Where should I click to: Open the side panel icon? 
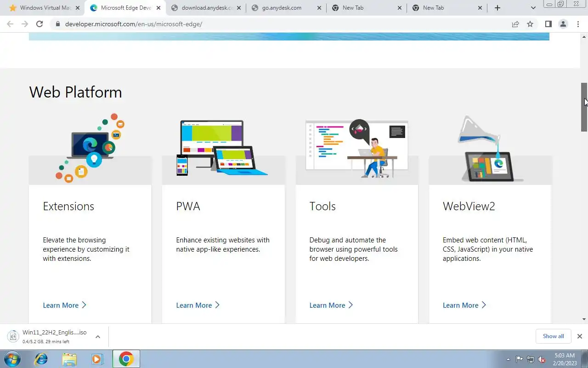point(548,24)
